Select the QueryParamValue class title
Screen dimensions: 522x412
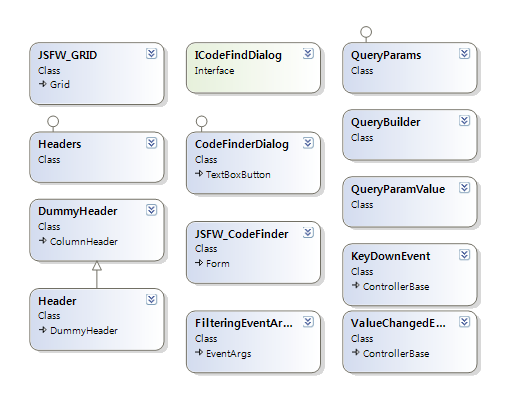point(398,189)
